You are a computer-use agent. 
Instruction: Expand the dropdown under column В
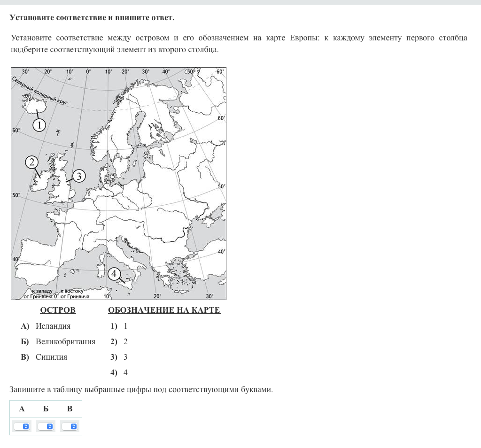click(x=70, y=426)
